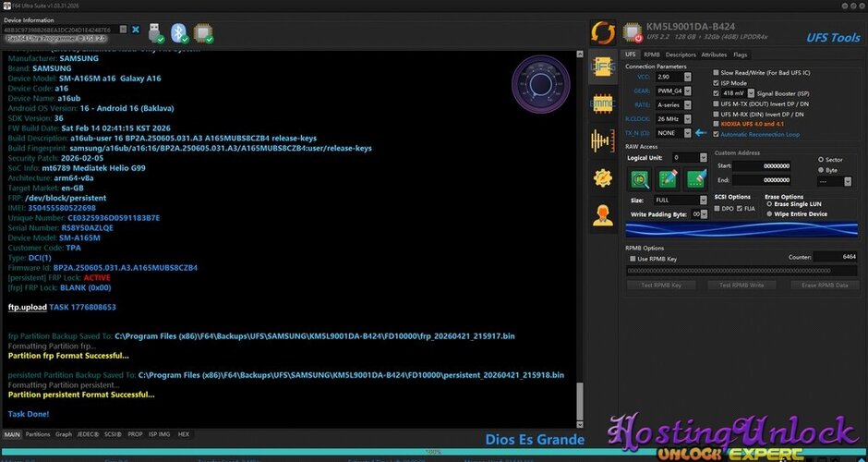
Task: Toggle Automatic Reconnection Loop checkbox
Action: click(717, 134)
